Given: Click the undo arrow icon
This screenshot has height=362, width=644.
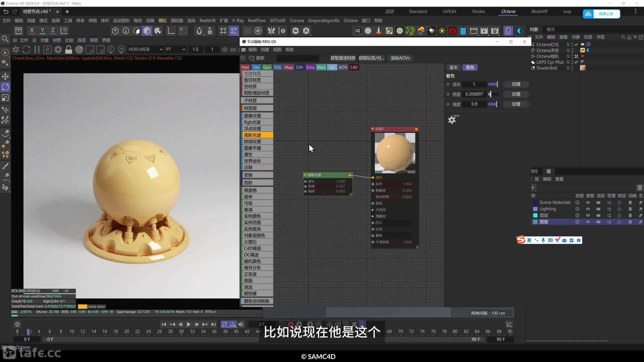Looking at the screenshot, I should click(6, 12).
